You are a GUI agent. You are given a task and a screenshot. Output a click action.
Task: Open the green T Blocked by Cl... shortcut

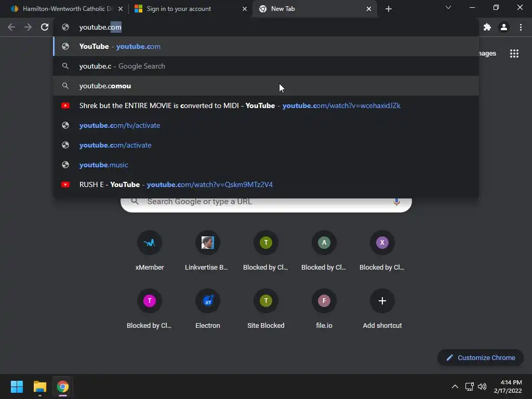pyautogui.click(x=266, y=251)
